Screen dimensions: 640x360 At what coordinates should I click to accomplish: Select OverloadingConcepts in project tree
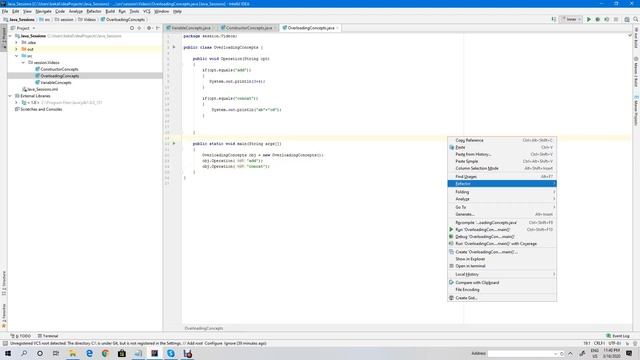coord(60,76)
